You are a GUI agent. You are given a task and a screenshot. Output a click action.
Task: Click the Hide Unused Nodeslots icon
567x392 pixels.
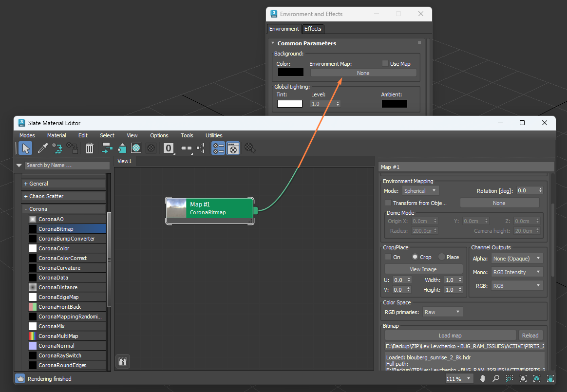pos(122,148)
